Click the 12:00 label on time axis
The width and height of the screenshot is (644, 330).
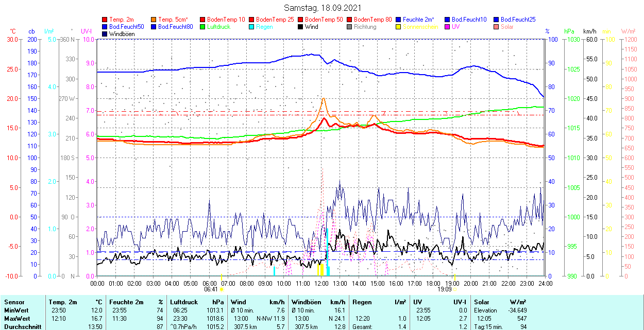pos(321,283)
